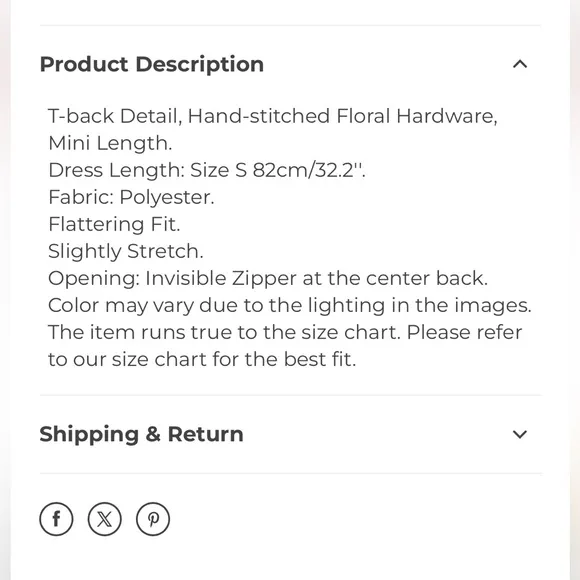Share product via X icon

(x=105, y=519)
